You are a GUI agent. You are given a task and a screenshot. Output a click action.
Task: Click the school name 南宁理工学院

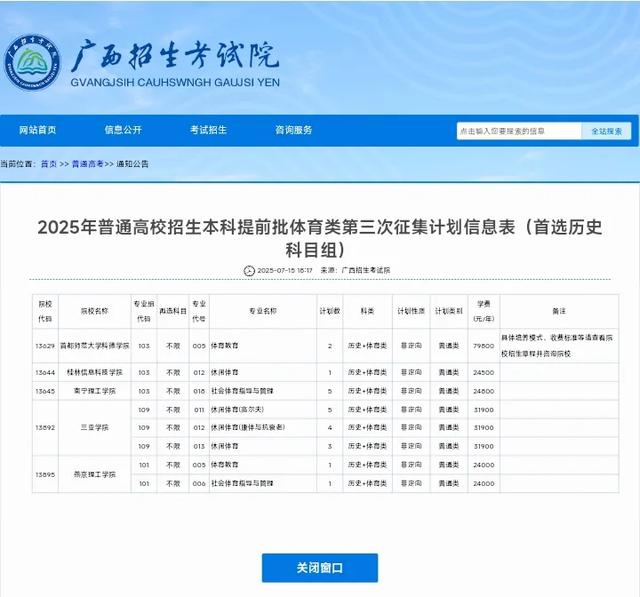(x=94, y=391)
